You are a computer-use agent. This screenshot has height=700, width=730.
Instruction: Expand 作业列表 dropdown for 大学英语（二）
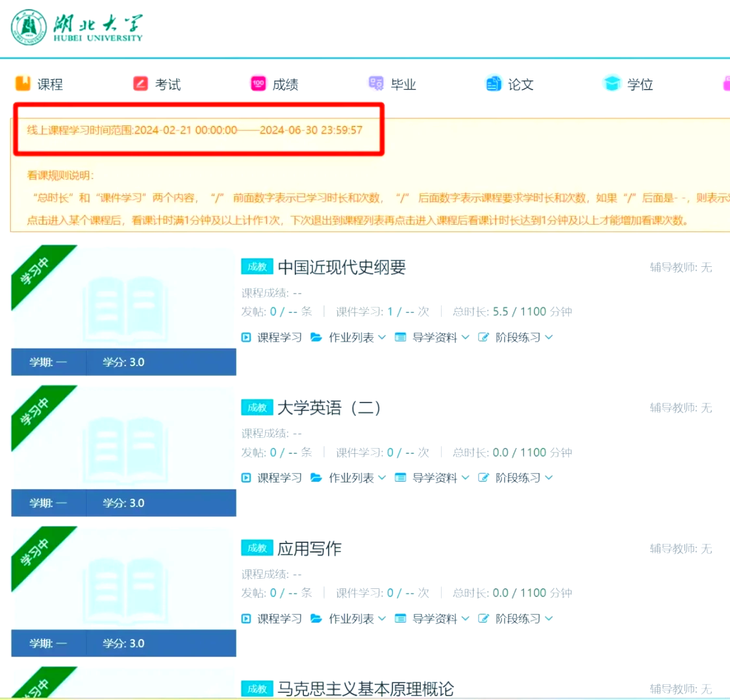click(383, 478)
